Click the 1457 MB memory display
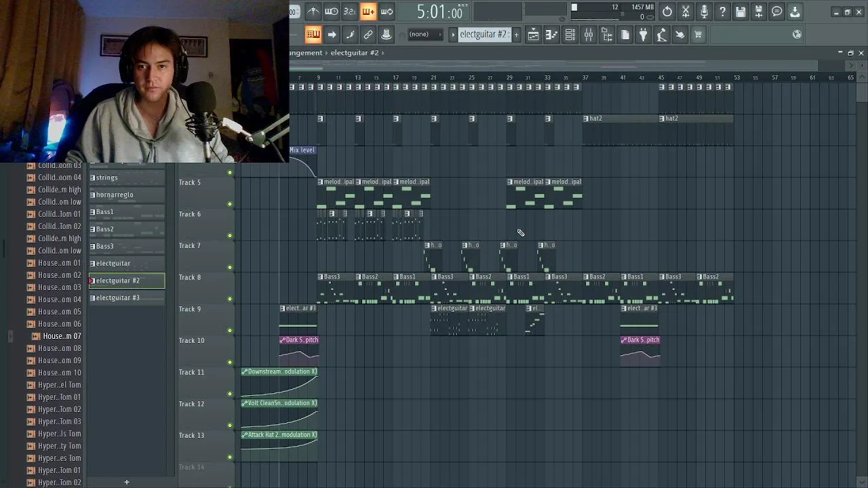868x488 pixels. [x=642, y=7]
